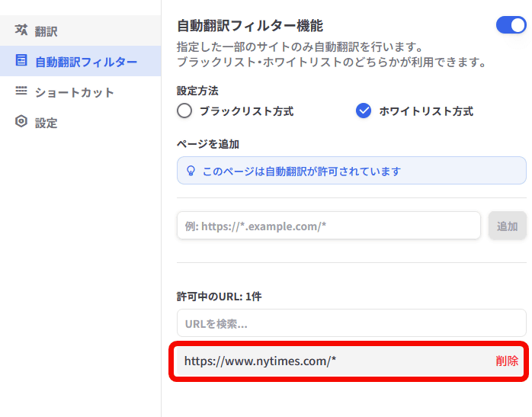Open the 翻訳 menu item

(46, 31)
